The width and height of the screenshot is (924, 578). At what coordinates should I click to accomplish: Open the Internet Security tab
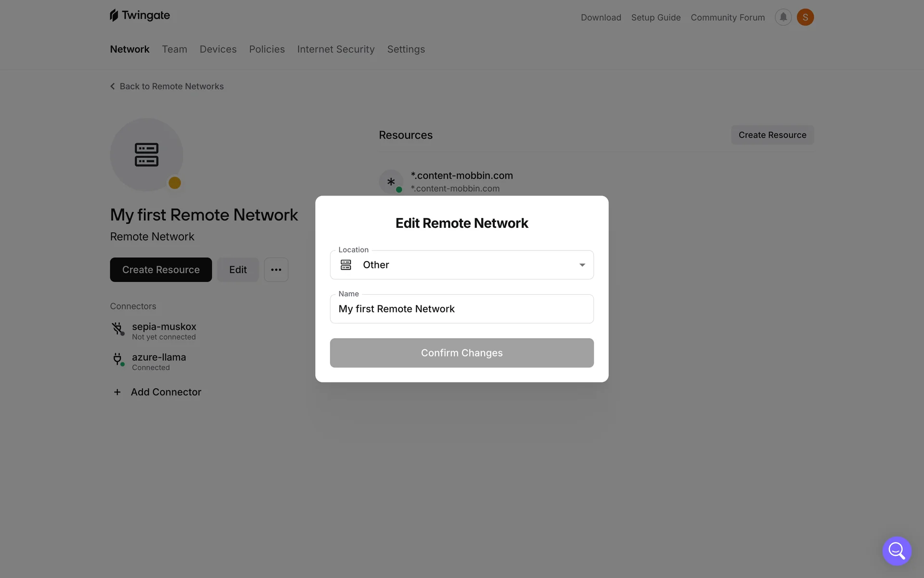pyautogui.click(x=336, y=49)
